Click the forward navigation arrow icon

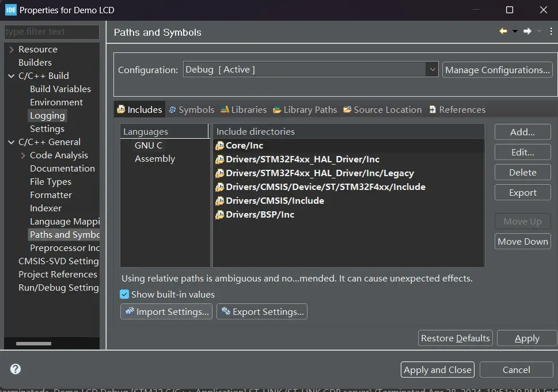pyautogui.click(x=527, y=32)
